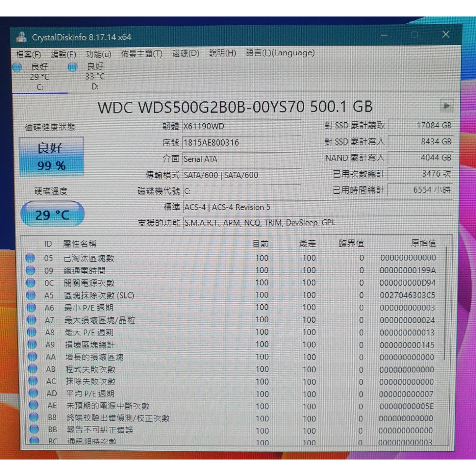The height and width of the screenshot is (476, 476).
Task: Click the 原始值 column header
Action: coord(424,243)
